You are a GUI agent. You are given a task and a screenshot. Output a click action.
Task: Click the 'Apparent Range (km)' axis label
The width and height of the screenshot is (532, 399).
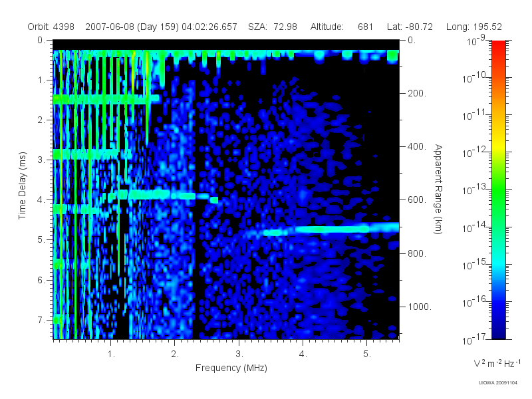tap(438, 189)
